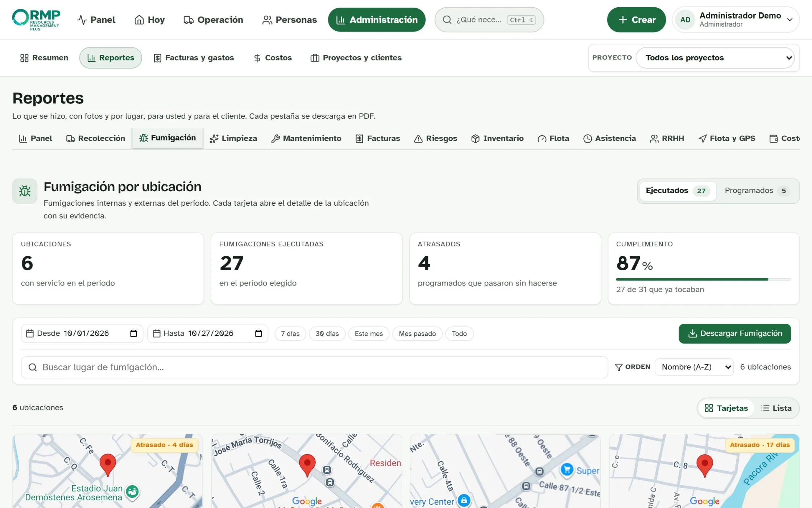Click the Atrasado · 4 días badge
This screenshot has height=508, width=812.
coord(164,445)
